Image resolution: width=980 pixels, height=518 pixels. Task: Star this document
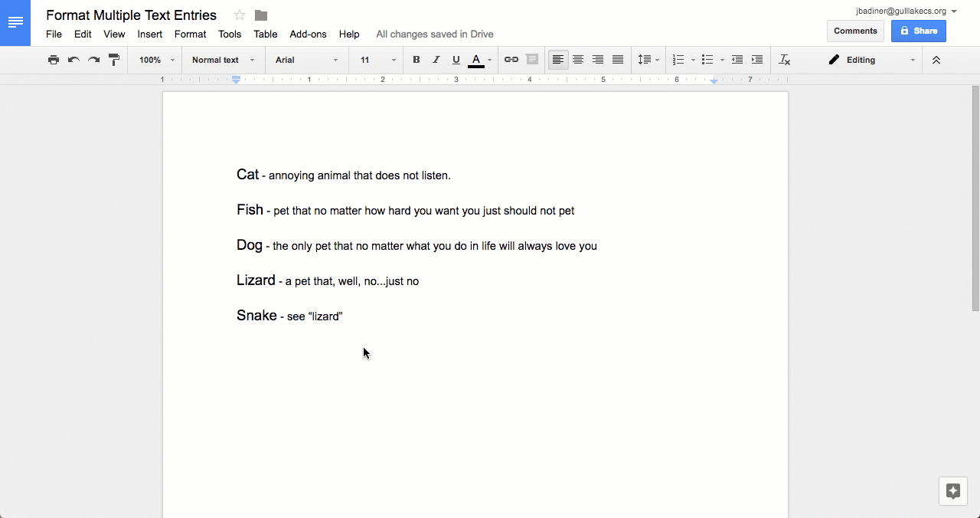click(240, 15)
